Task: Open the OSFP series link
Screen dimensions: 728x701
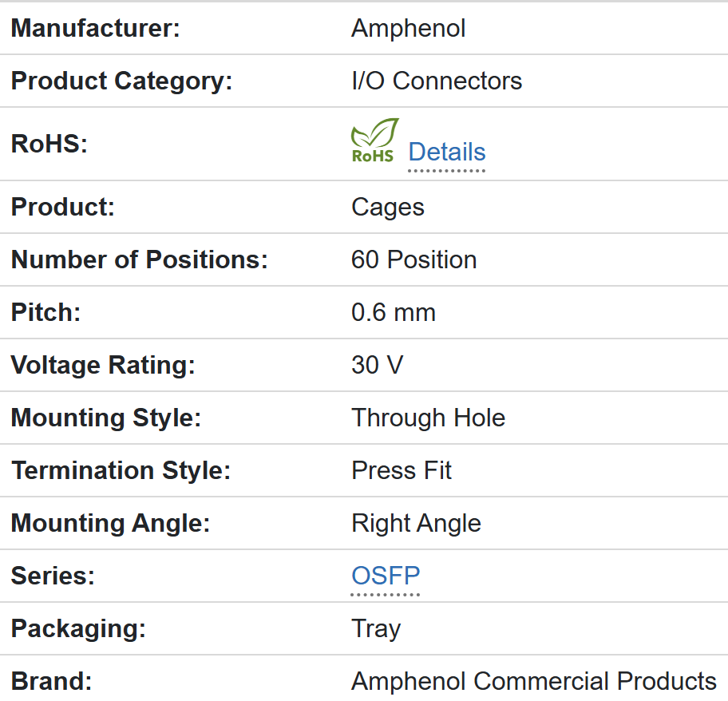Action: (x=386, y=576)
